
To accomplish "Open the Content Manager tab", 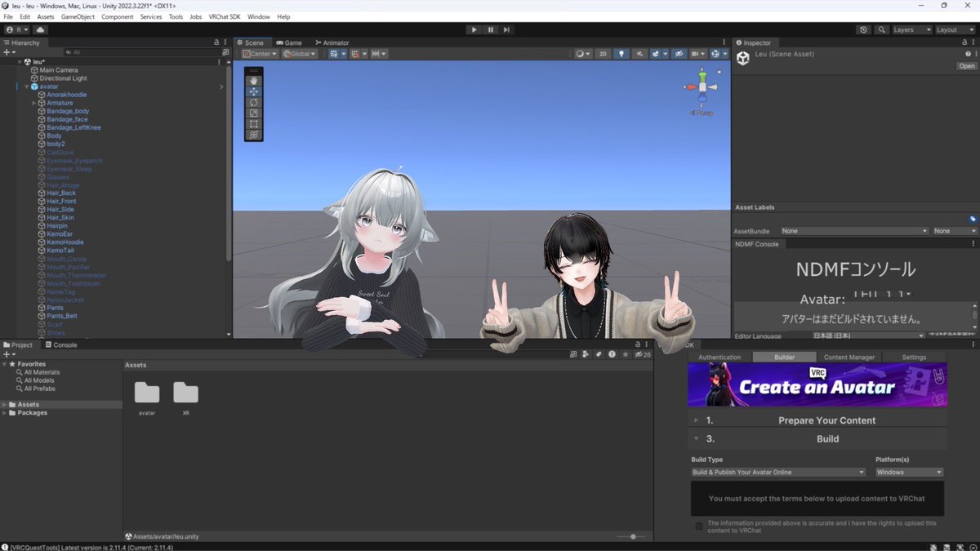I will [849, 357].
